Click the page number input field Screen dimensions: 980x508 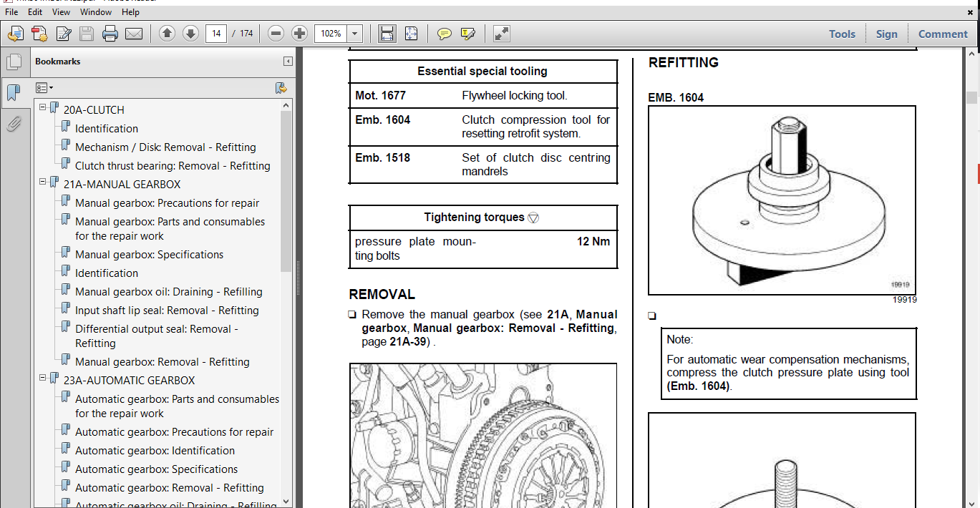tap(216, 34)
